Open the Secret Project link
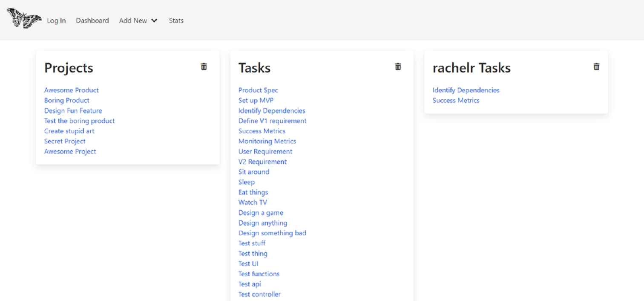This screenshot has width=644, height=301. (65, 141)
